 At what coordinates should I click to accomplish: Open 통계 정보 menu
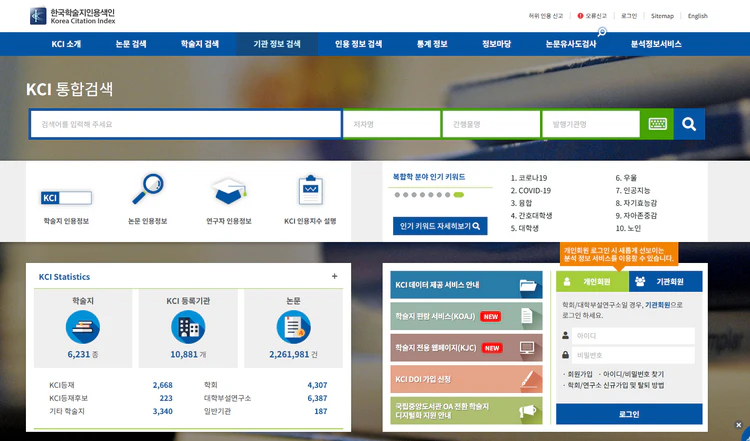point(432,44)
